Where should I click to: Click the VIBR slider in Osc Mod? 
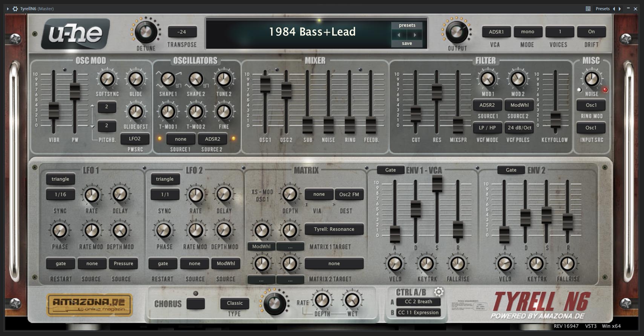[54, 112]
